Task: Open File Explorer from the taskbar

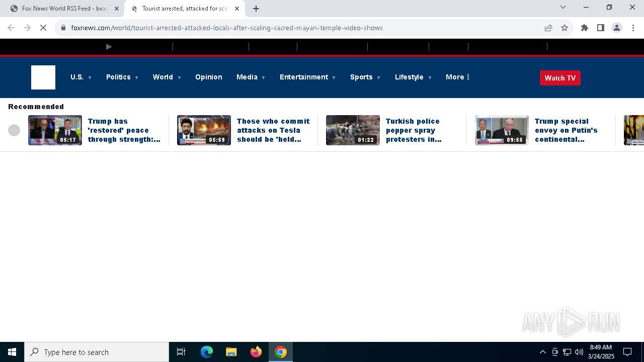Action: [231, 352]
